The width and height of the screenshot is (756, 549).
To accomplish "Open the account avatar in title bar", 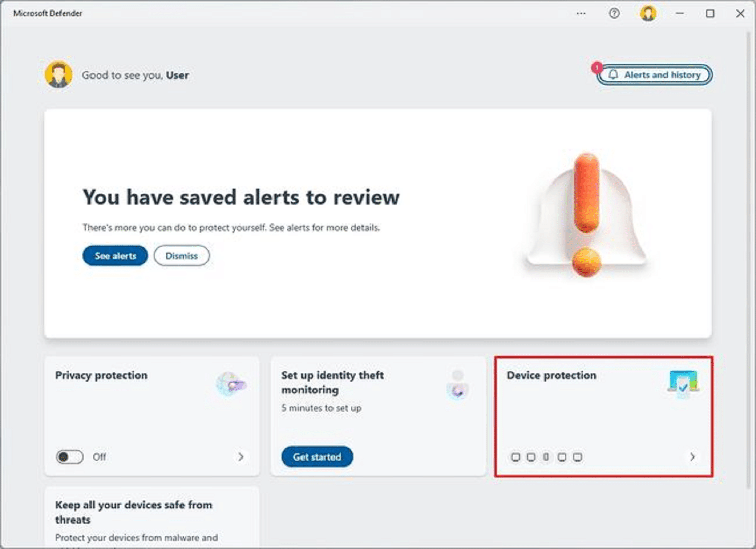I will [x=648, y=13].
